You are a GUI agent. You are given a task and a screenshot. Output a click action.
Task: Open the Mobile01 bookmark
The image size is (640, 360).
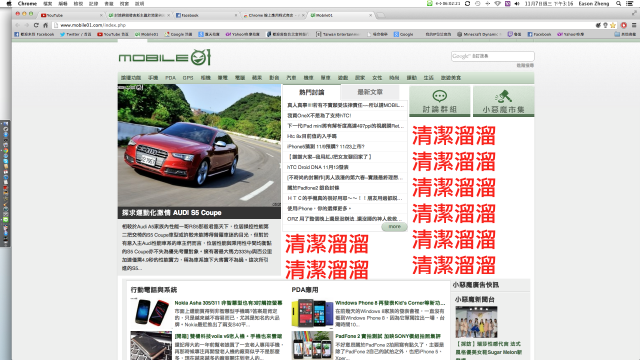point(147,34)
